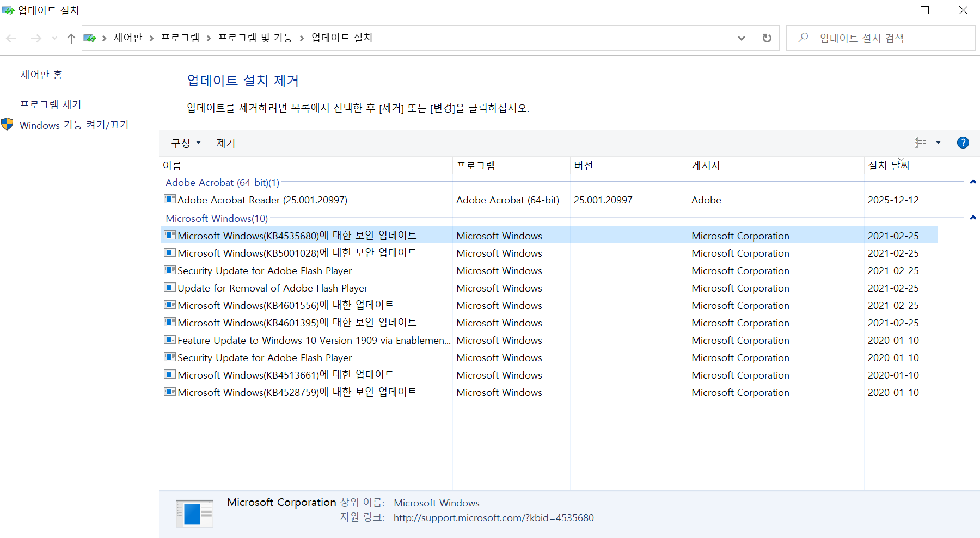Click the forward navigation arrow
The image size is (980, 538).
click(36, 38)
